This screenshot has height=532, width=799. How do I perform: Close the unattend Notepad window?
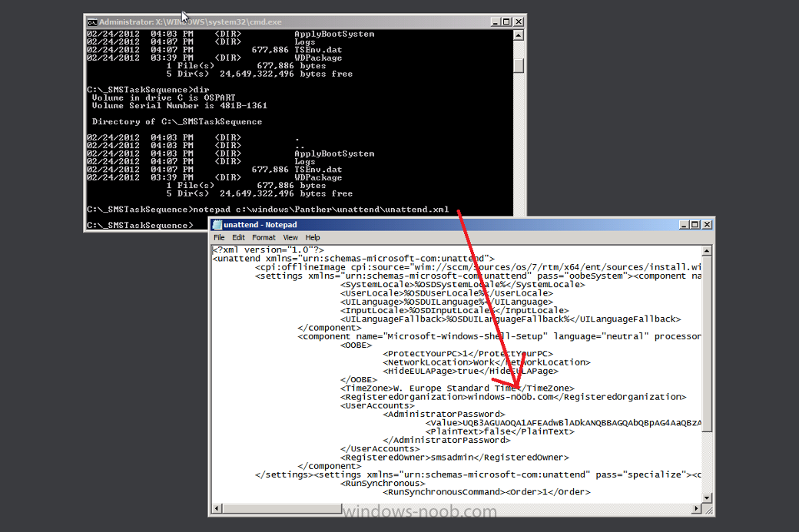(707, 225)
